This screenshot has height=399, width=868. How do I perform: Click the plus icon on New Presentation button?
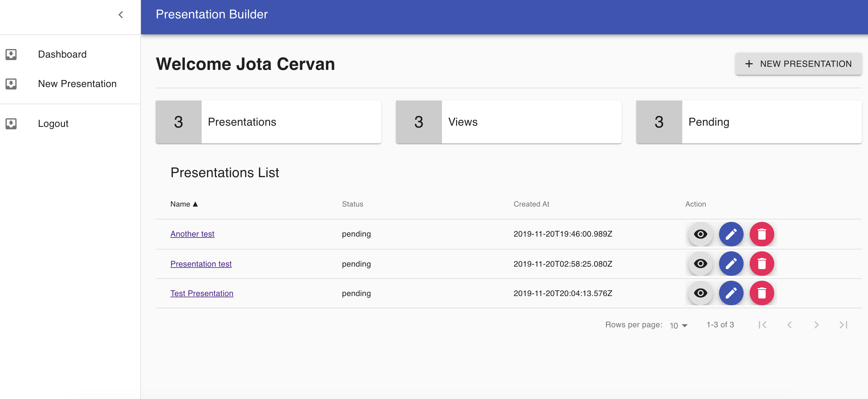749,64
